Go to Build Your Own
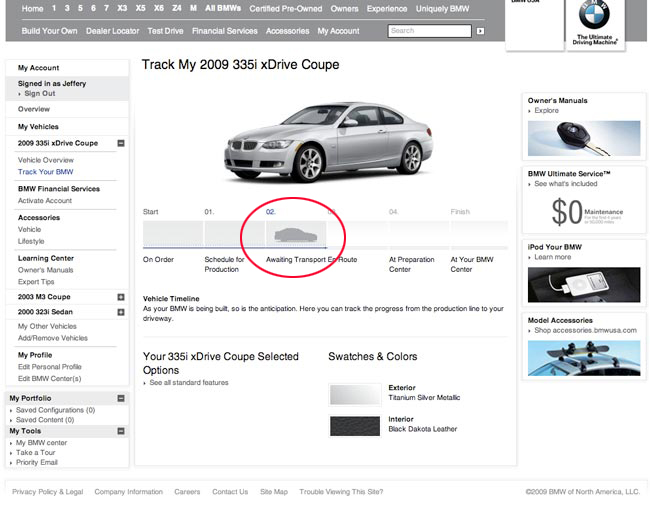The width and height of the screenshot is (650, 507). [x=49, y=31]
